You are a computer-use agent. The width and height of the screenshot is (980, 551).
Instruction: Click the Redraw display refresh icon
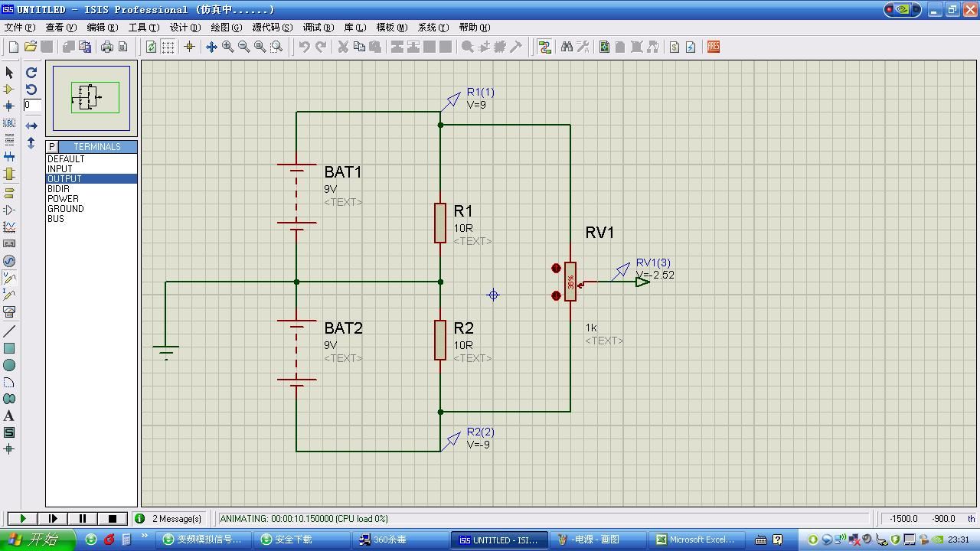pos(151,47)
